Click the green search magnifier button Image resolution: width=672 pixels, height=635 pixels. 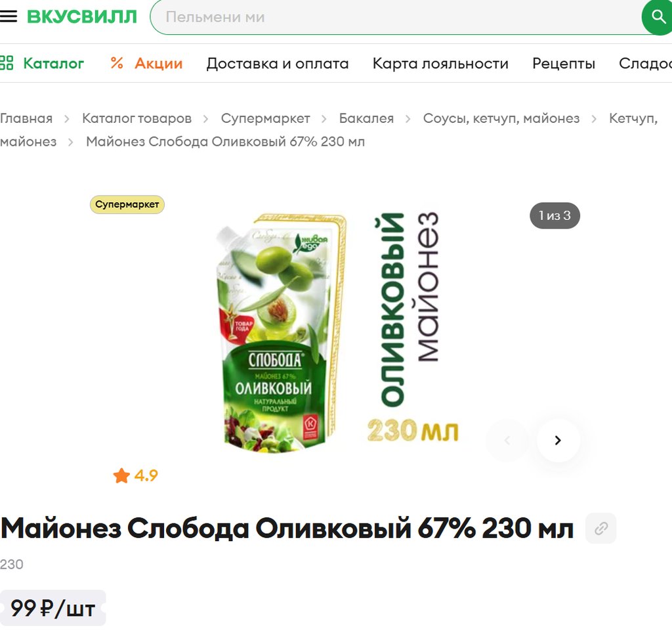(x=658, y=17)
